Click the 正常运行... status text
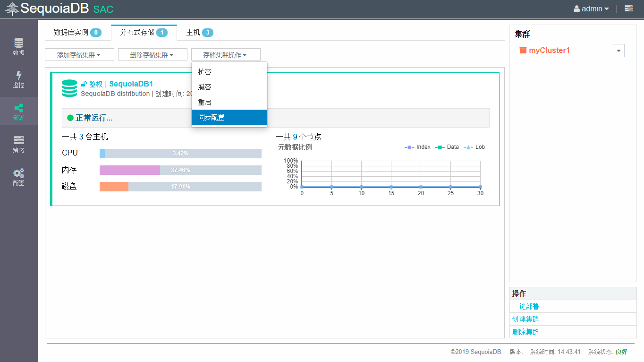Image resolution: width=644 pixels, height=362 pixels. 94,118
